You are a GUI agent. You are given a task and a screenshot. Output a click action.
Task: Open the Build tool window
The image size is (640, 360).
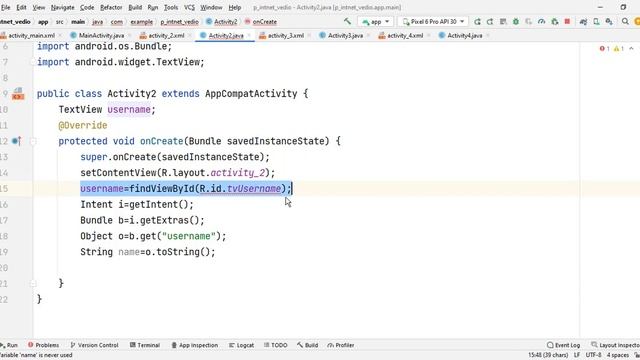307,345
